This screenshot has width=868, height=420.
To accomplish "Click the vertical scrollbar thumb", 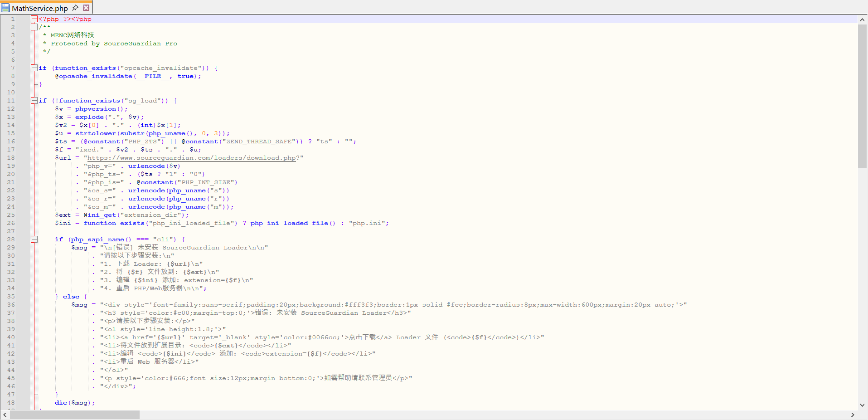I will click(x=862, y=96).
